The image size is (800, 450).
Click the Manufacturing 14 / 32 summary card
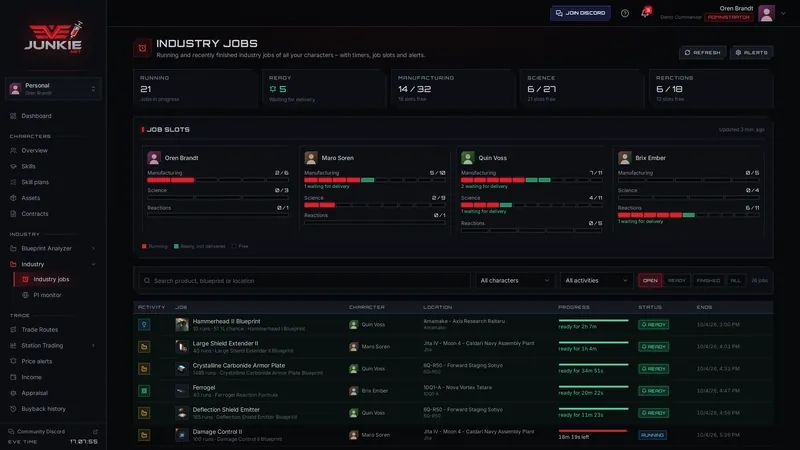pos(452,88)
